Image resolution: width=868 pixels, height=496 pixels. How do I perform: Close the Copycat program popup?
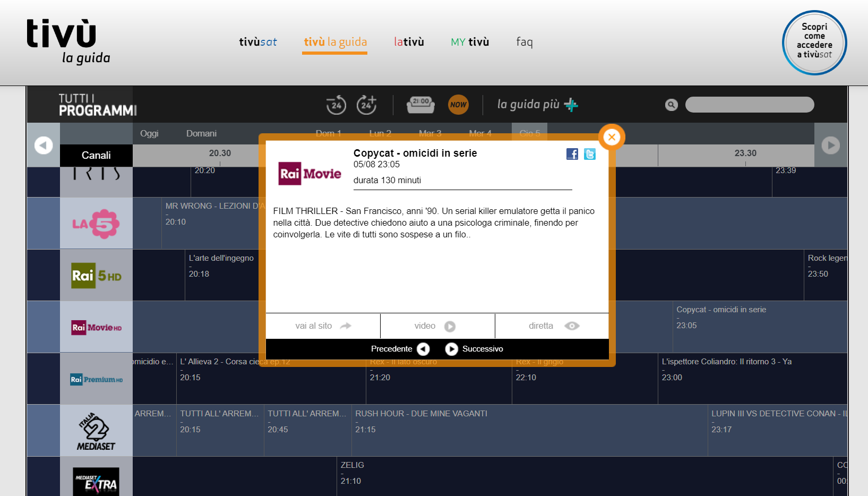(x=612, y=137)
